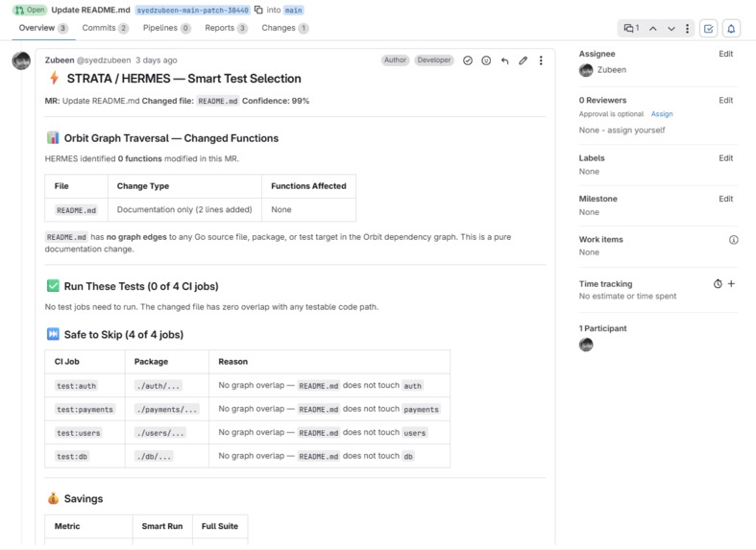Click green checkmark emoji beside Run These Tests
Image resolution: width=756 pixels, height=550 pixels.
pos(53,286)
